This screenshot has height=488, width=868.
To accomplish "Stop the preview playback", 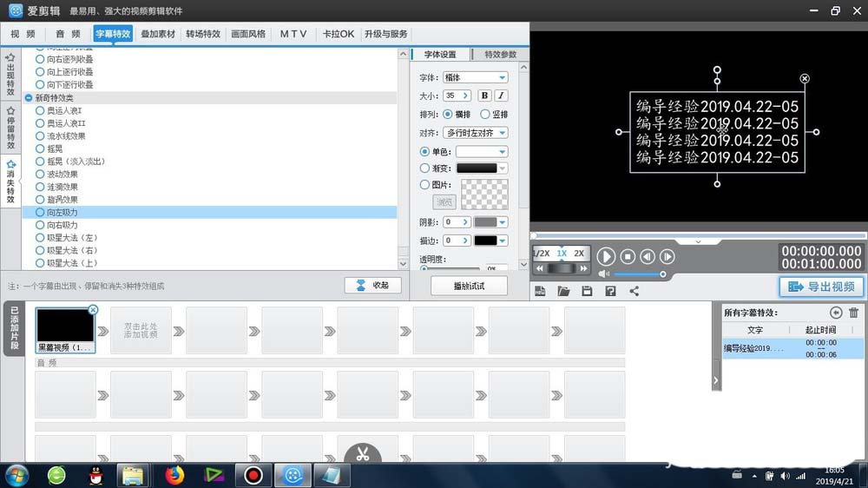I will 628,256.
